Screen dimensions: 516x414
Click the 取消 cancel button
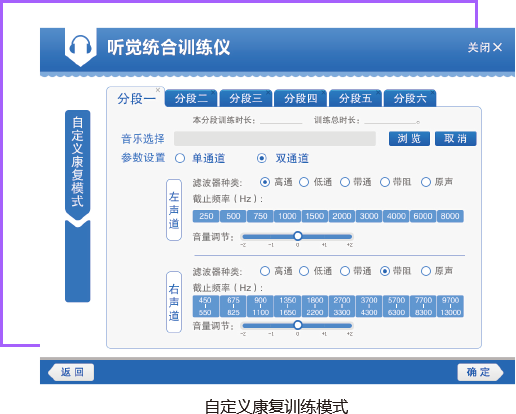pos(456,138)
